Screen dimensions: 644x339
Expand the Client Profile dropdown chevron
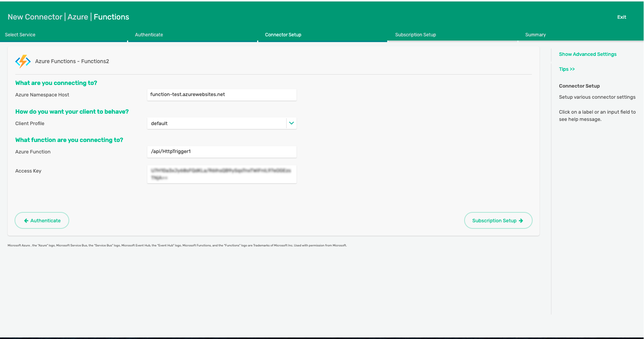click(x=291, y=123)
